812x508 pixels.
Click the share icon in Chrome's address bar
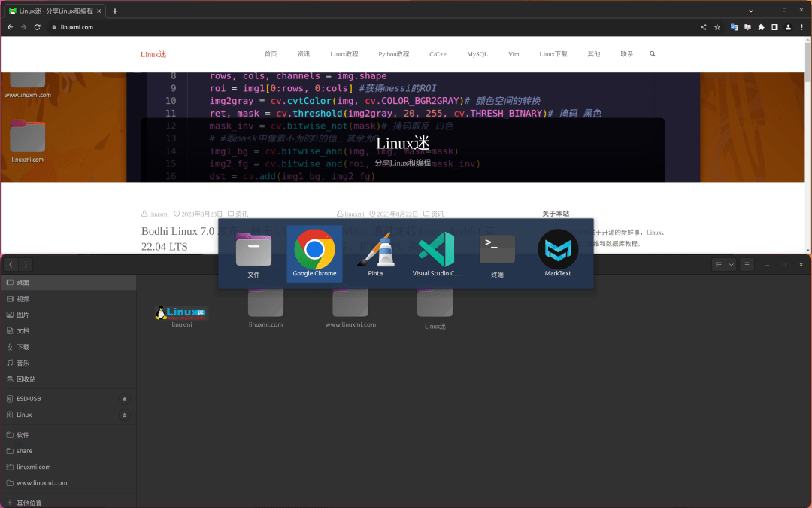point(703,27)
